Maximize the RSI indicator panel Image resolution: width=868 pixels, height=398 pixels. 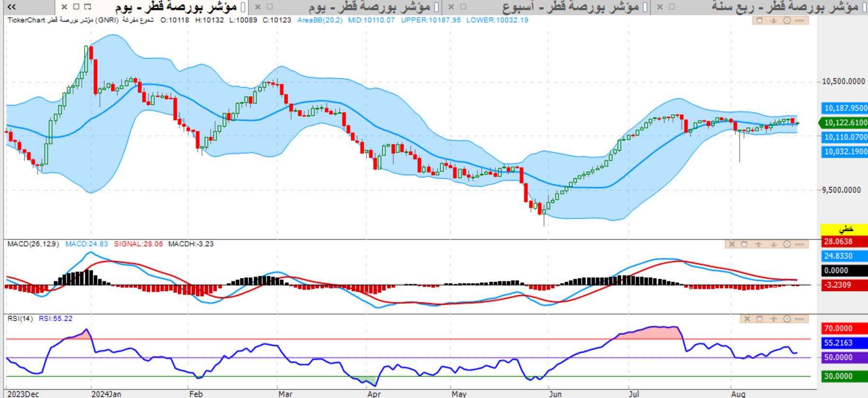click(x=759, y=319)
